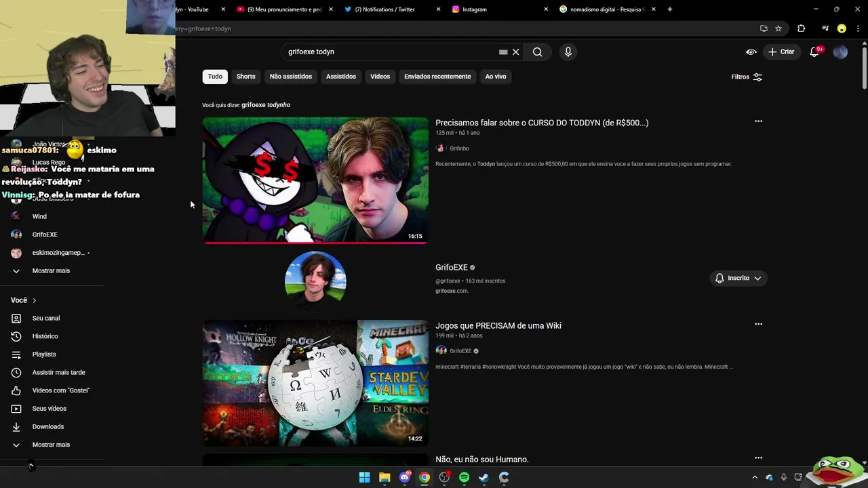Screen dimensions: 868x488
Task: Open more options for Não, eu não sou Humano
Action: pos(758,457)
